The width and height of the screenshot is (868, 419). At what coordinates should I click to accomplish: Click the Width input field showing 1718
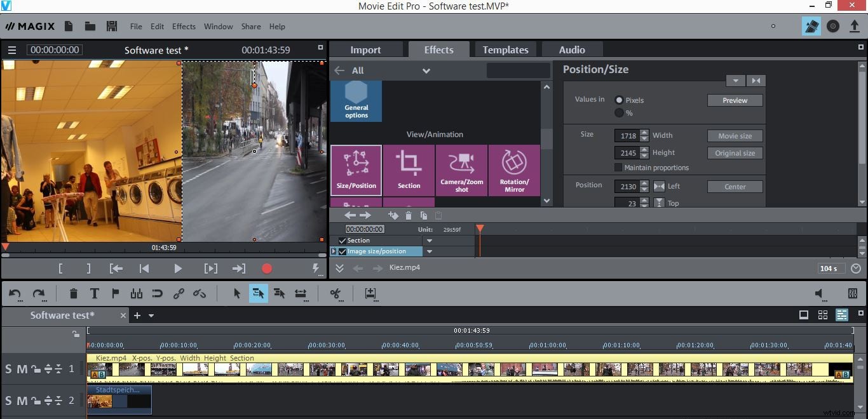[x=627, y=135]
